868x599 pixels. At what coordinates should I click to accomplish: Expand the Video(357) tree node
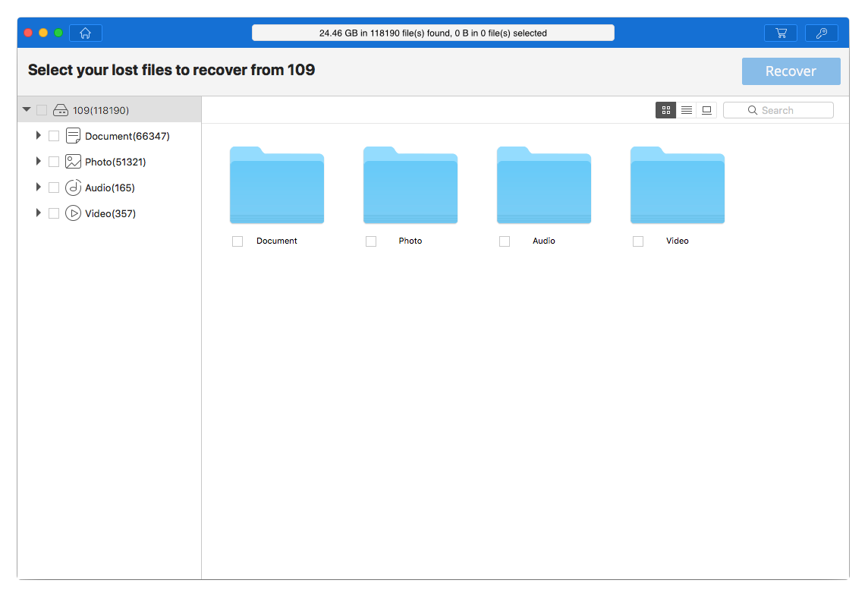pyautogui.click(x=38, y=213)
